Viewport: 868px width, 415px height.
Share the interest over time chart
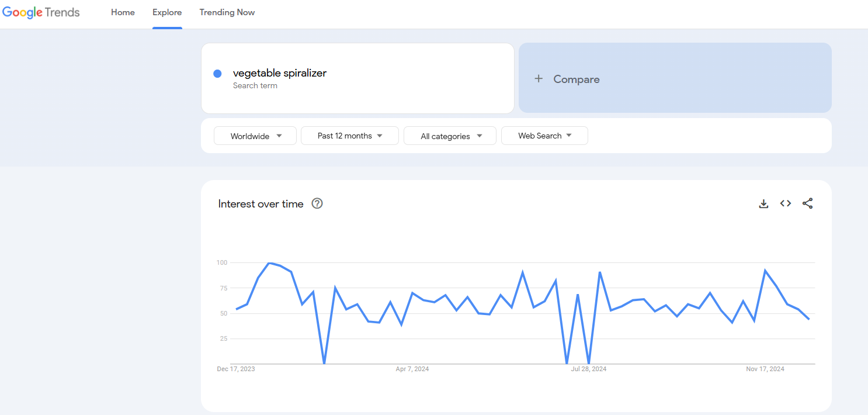(x=807, y=203)
